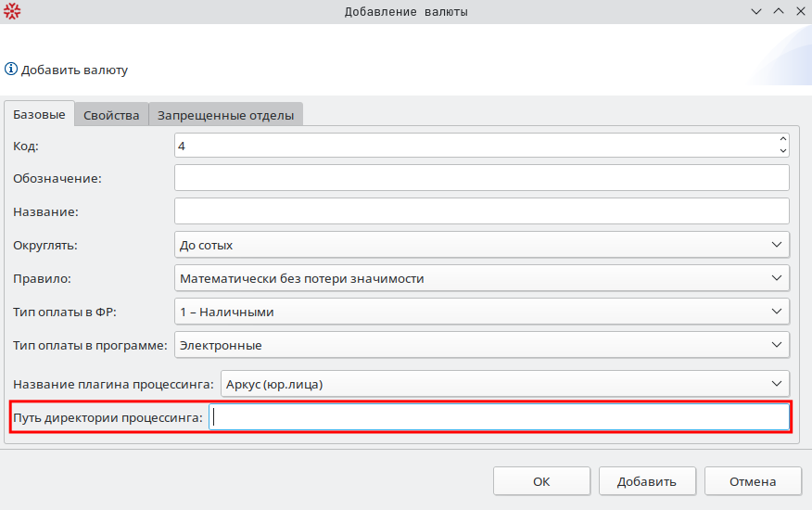Image resolution: width=812 pixels, height=510 pixels.
Task: Click the Путь директории процессинга field
Action: 499,417
